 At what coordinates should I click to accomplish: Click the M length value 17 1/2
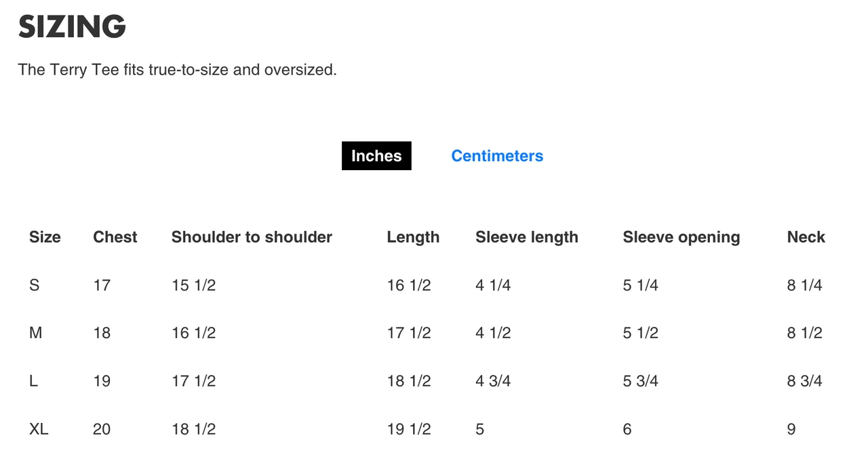(409, 333)
